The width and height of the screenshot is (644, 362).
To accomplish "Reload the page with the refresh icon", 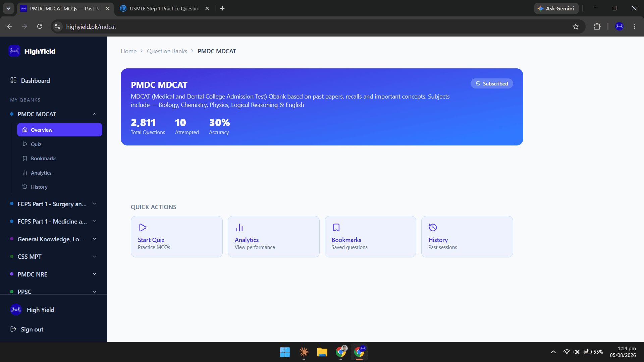I will [x=40, y=26].
